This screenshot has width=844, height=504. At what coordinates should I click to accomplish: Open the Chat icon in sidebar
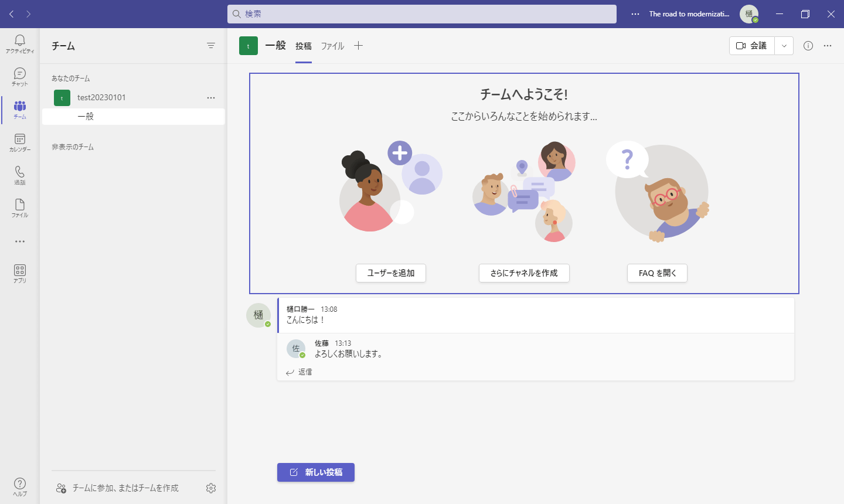point(20,76)
